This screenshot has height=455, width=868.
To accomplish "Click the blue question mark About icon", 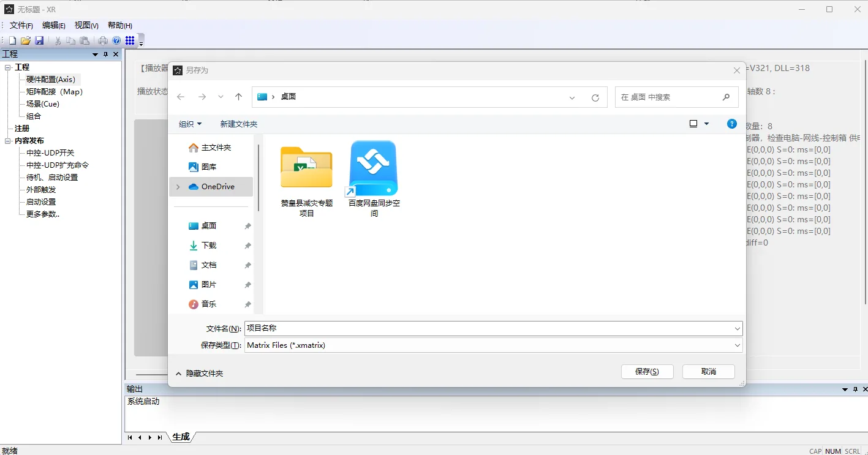I will click(x=116, y=40).
